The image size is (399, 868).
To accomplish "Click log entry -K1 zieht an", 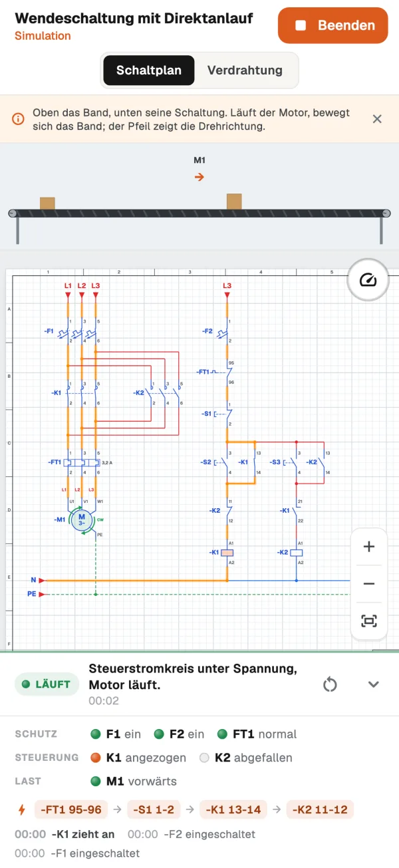I will tap(65, 834).
